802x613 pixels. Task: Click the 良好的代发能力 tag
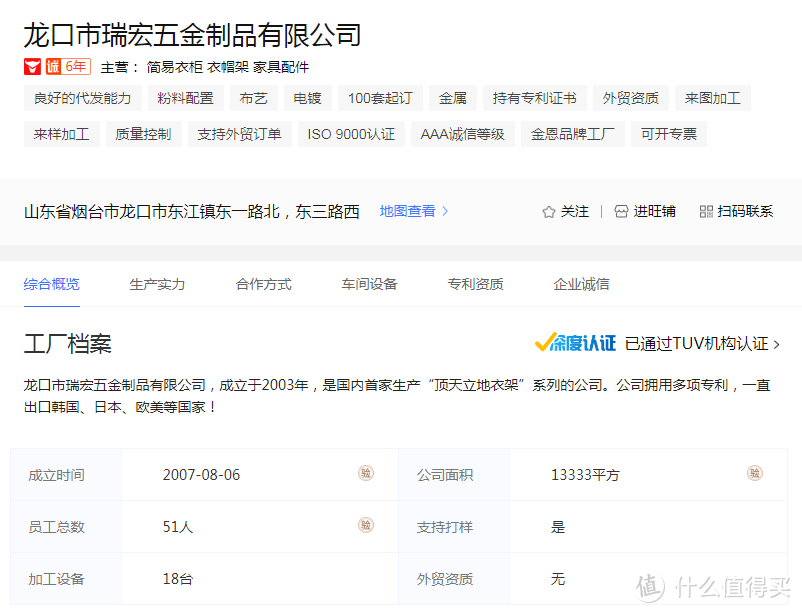82,98
